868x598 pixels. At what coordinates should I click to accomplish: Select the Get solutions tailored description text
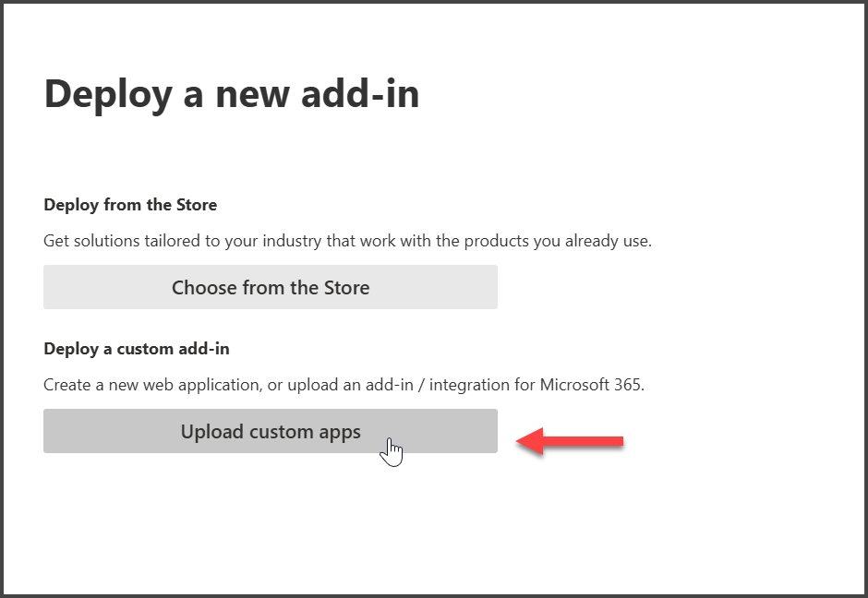click(347, 241)
